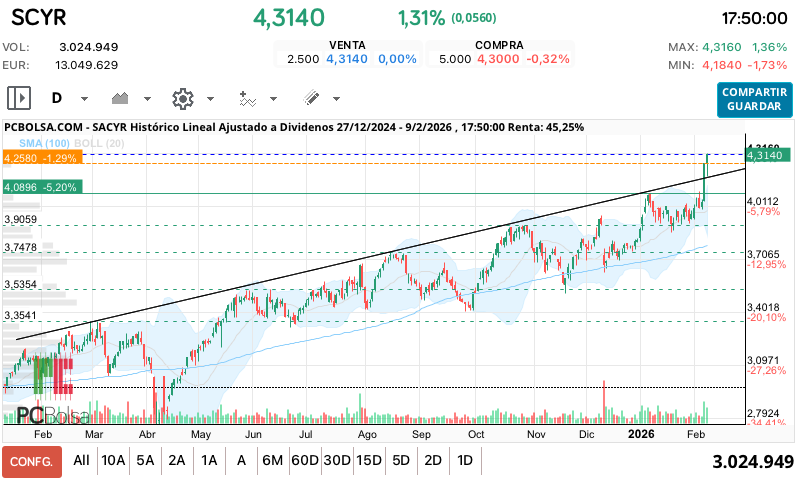Open the CONFG. button
Viewport: 808px width, 483px height.
[32, 461]
